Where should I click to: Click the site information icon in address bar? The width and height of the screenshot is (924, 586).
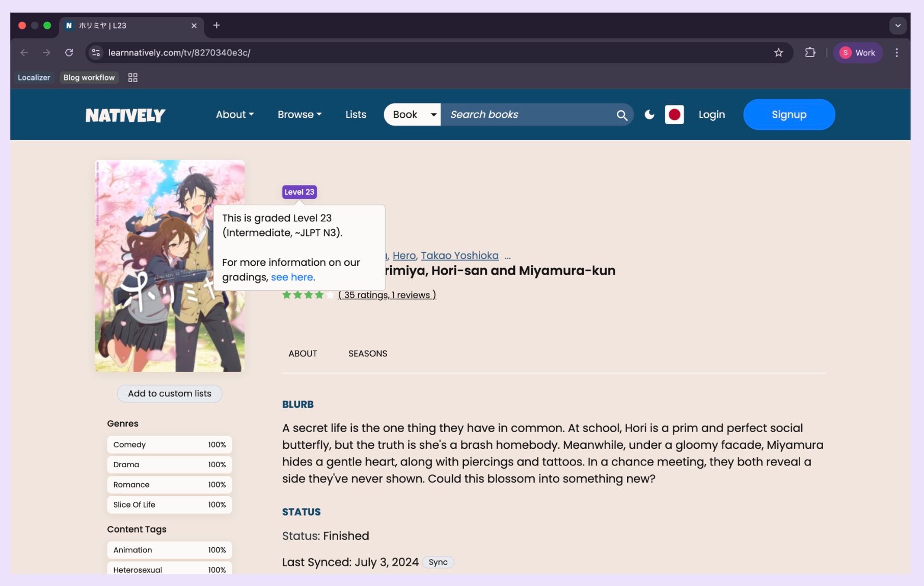(96, 52)
